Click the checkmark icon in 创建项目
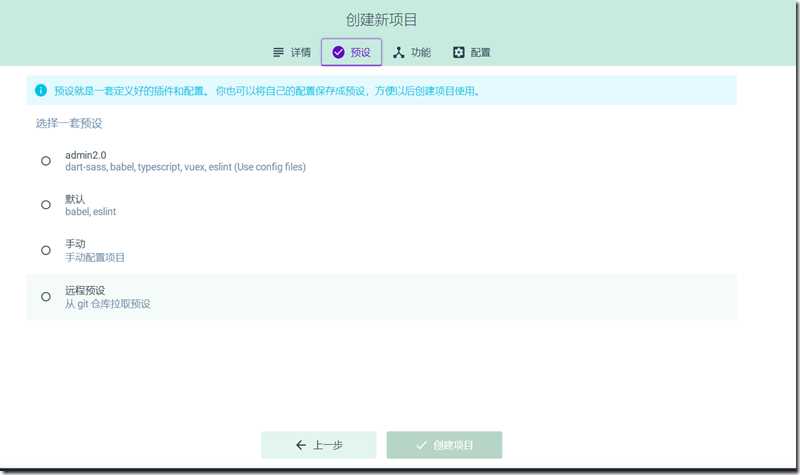Viewport: 800px width, 475px height. tap(421, 445)
